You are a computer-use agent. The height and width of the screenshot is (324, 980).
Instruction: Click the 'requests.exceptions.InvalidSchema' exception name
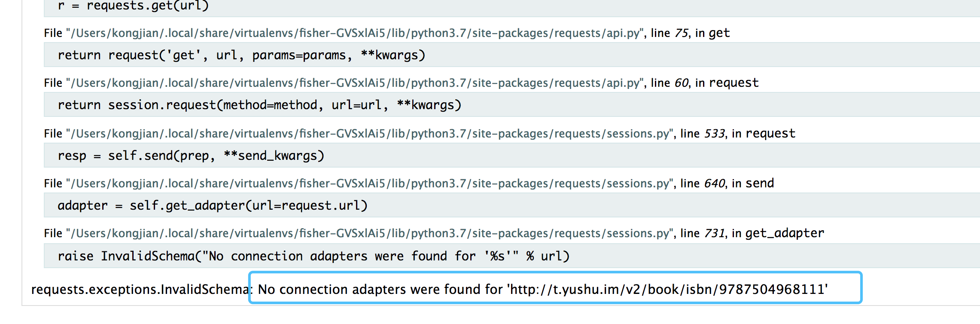click(x=140, y=289)
